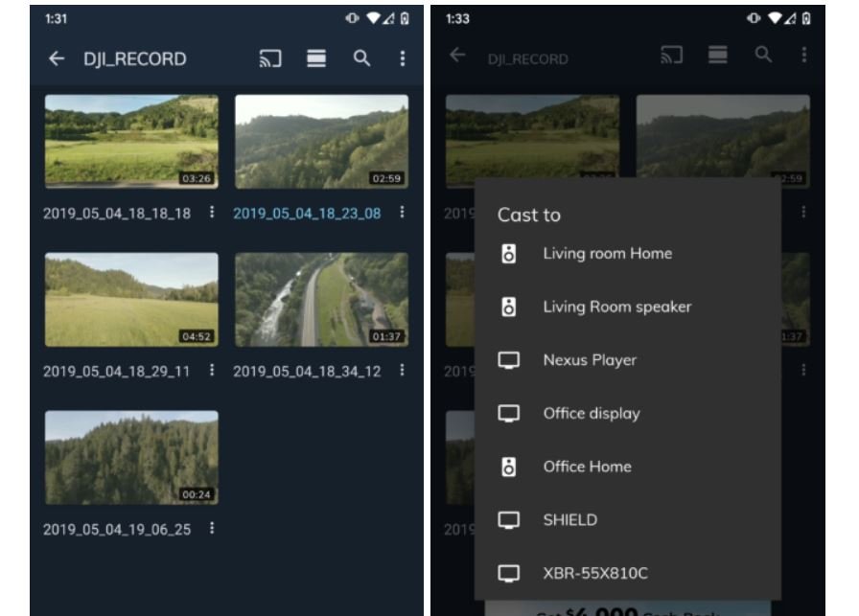Click the speaker icon beside Living room Home
This screenshot has height=616, width=859.
tap(509, 254)
